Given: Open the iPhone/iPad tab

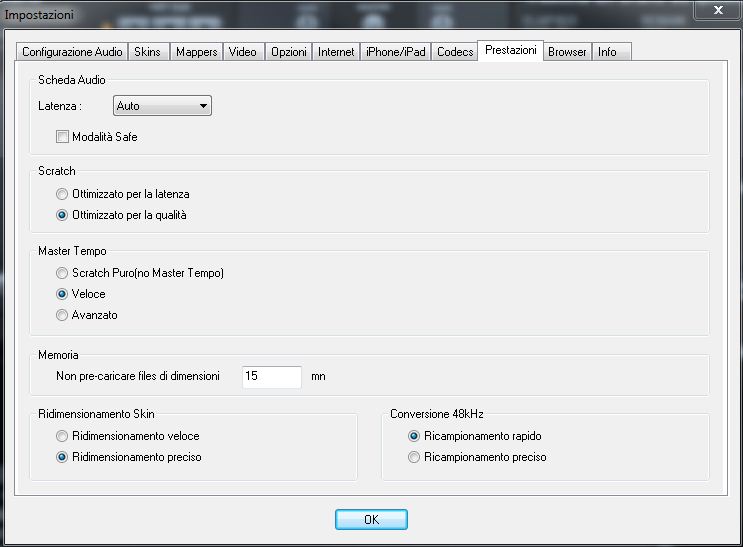Looking at the screenshot, I should tap(396, 52).
